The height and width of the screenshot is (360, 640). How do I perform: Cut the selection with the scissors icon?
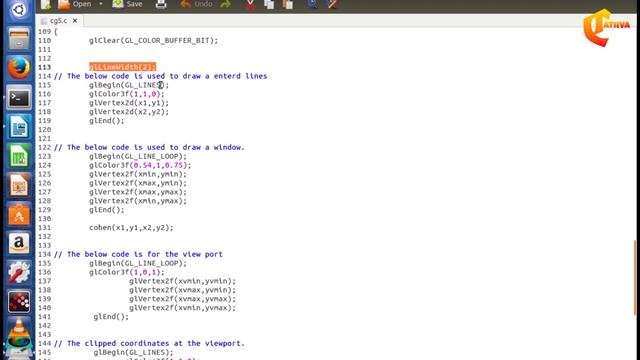[250, 4]
